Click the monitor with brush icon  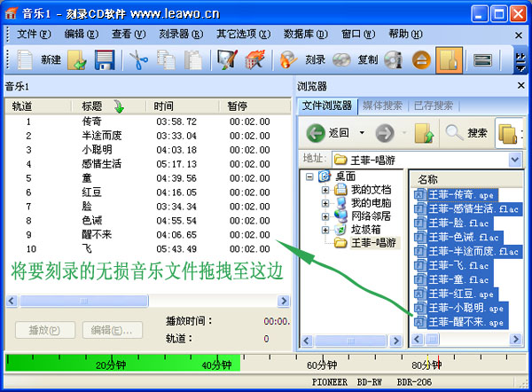[x=227, y=59]
